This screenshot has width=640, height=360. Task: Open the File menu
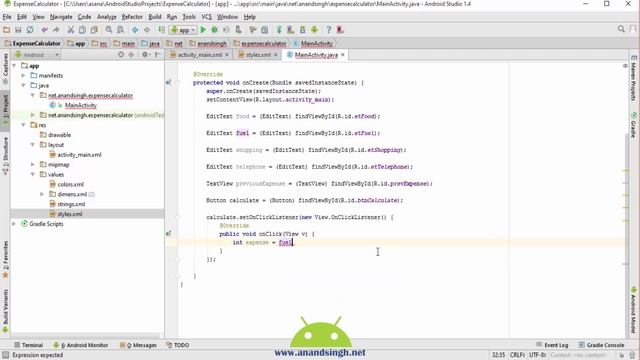7,17
